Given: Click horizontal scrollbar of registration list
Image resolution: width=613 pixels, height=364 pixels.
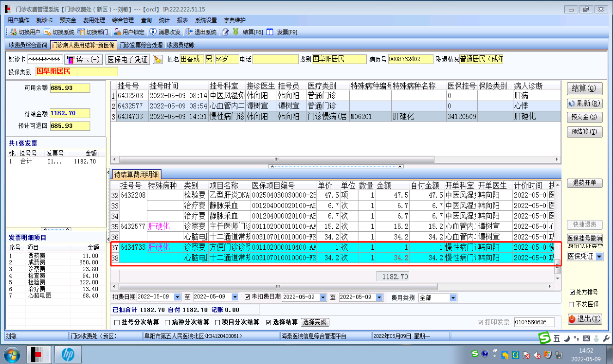Looking at the screenshot, I should click(276, 159).
